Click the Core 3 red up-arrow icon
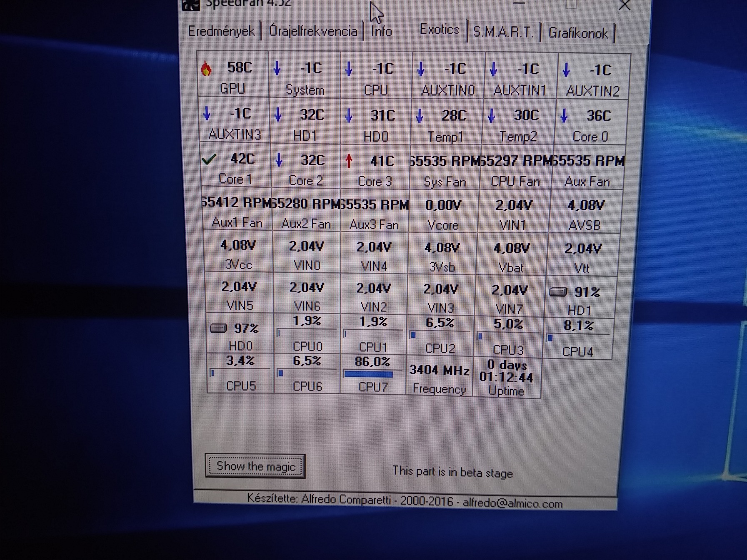Viewport: 747px width, 560px height. [x=349, y=161]
